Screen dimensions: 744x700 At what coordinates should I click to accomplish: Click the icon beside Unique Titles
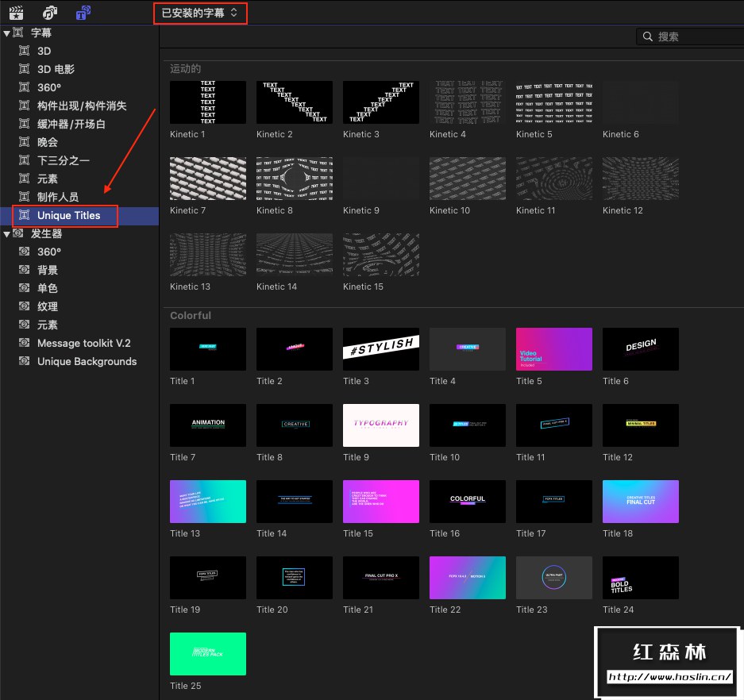coord(24,215)
